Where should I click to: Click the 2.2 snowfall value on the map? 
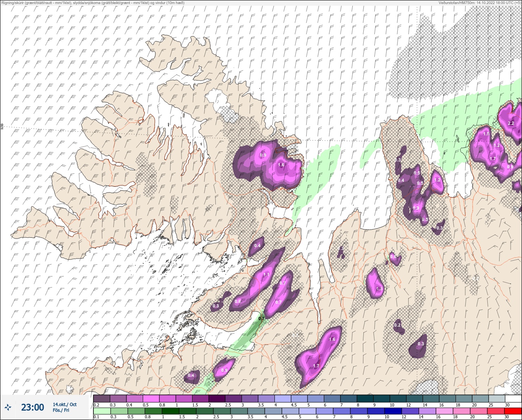(511, 123)
